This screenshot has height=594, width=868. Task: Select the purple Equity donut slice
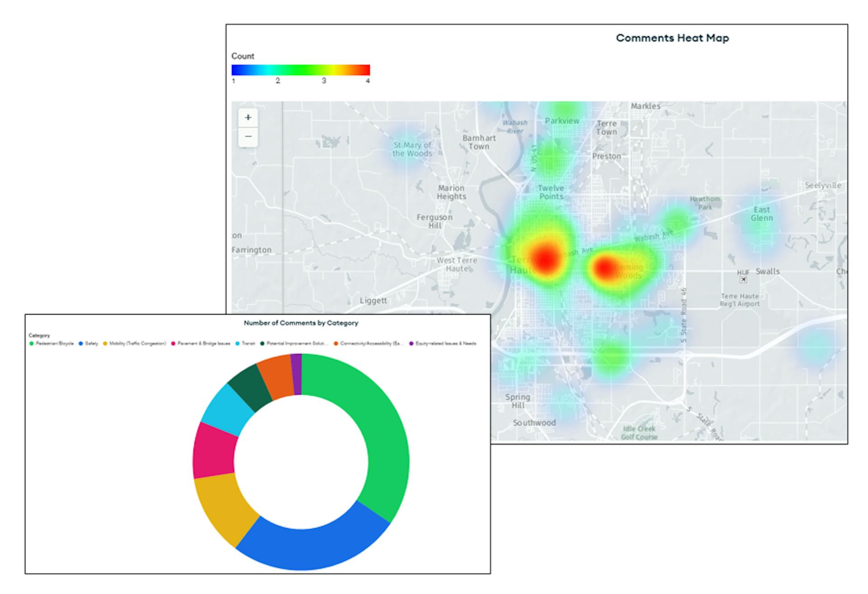click(297, 374)
